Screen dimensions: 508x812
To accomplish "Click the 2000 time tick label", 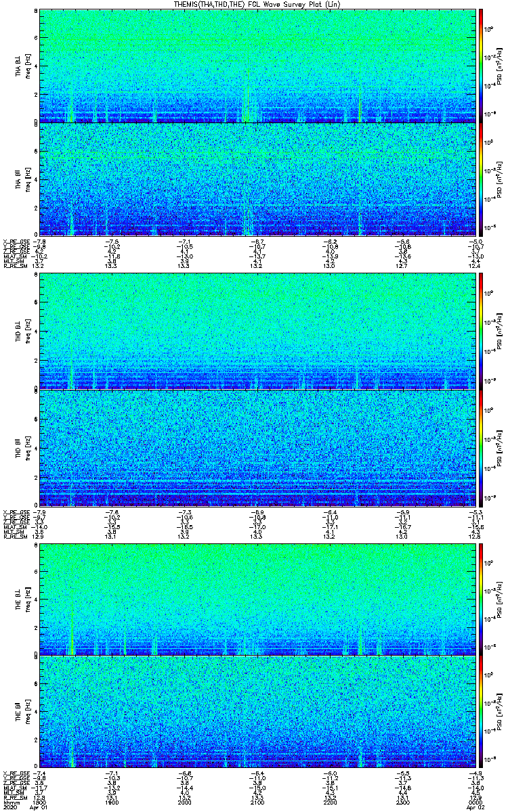I will [184, 803].
